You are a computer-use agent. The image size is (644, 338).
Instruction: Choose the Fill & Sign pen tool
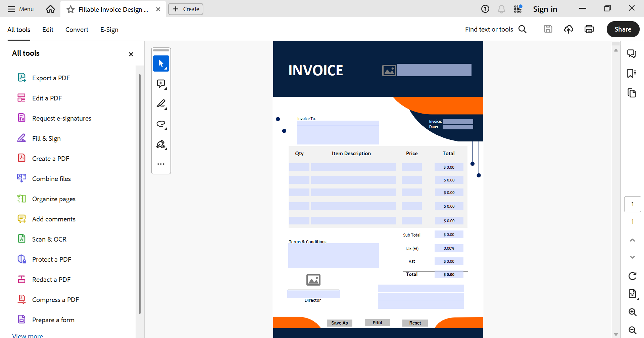pyautogui.click(x=161, y=144)
